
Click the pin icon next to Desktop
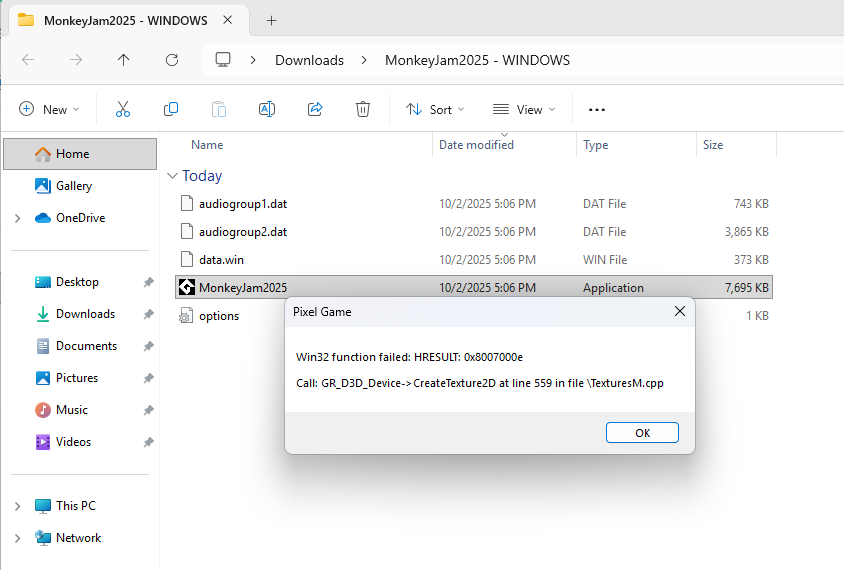[149, 282]
